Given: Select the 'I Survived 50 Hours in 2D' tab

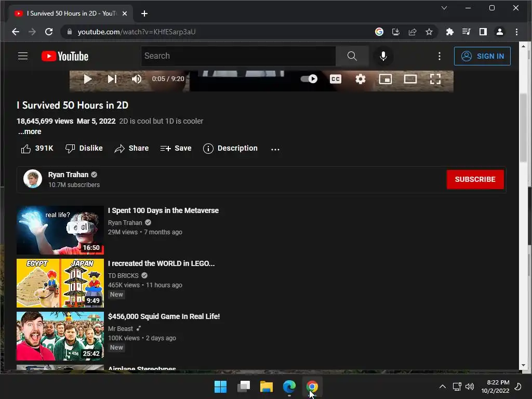Looking at the screenshot, I should tap(70, 14).
